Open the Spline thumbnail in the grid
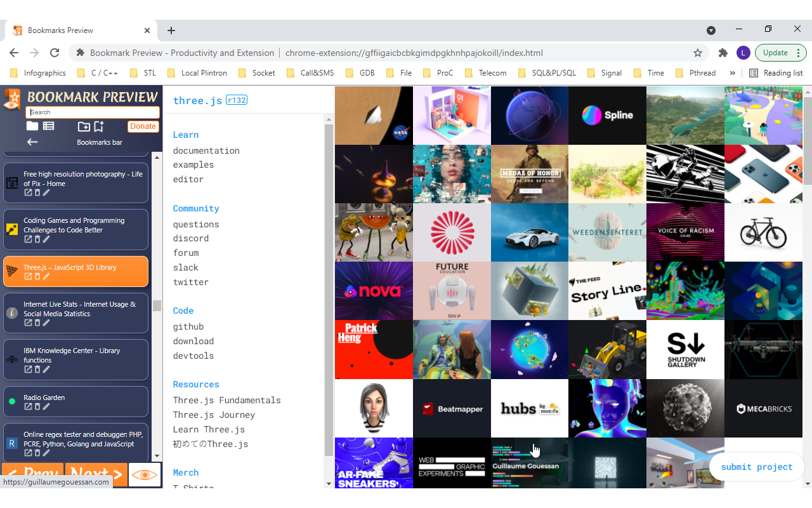 607,115
